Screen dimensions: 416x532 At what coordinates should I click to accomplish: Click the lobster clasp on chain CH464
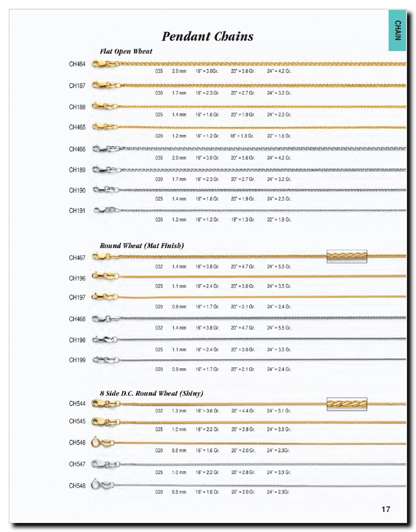(x=101, y=64)
